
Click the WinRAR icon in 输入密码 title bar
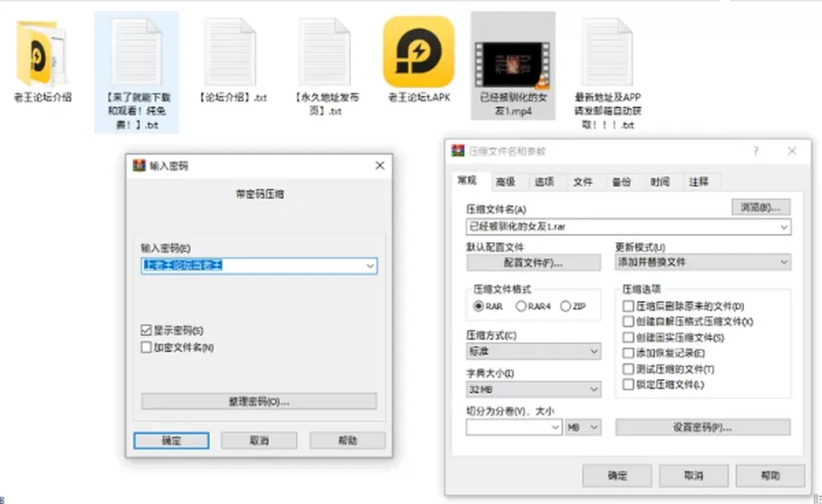pos(139,165)
